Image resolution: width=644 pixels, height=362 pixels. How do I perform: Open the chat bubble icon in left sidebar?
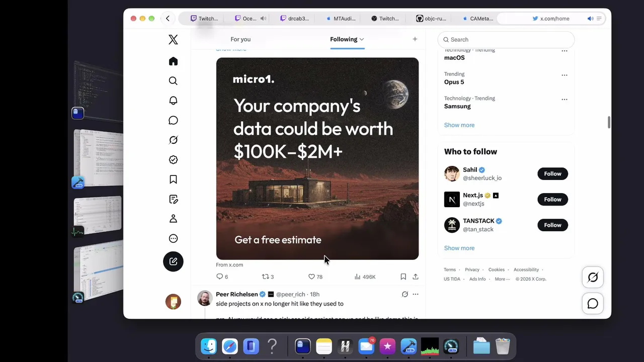point(173,120)
